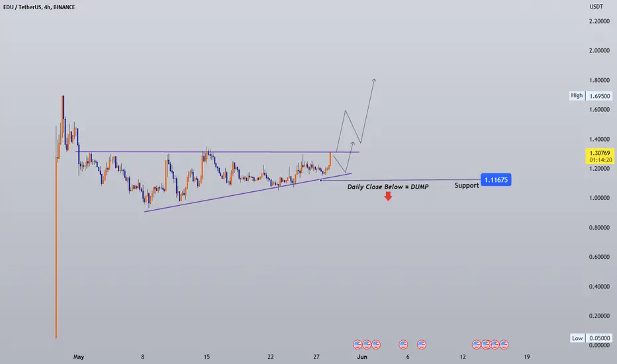
Task: Select the ascending purple support trendline
Action: 248,193
